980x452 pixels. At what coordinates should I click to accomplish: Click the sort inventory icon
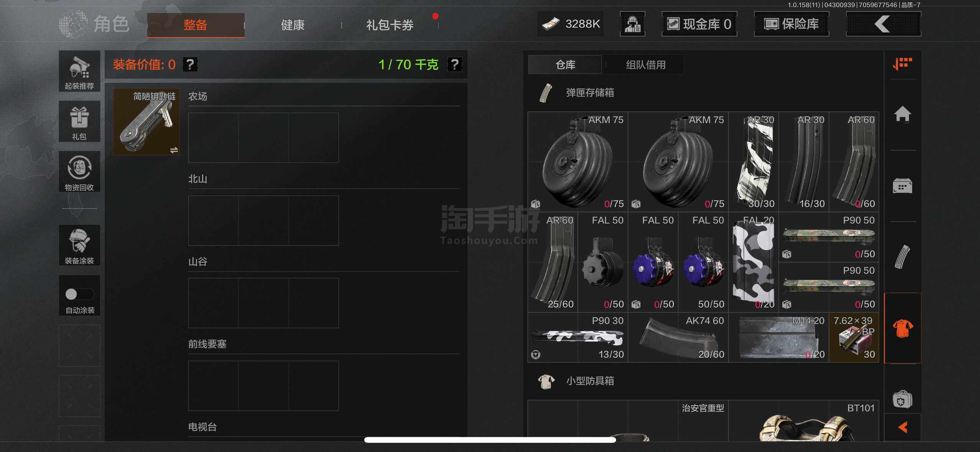click(903, 64)
